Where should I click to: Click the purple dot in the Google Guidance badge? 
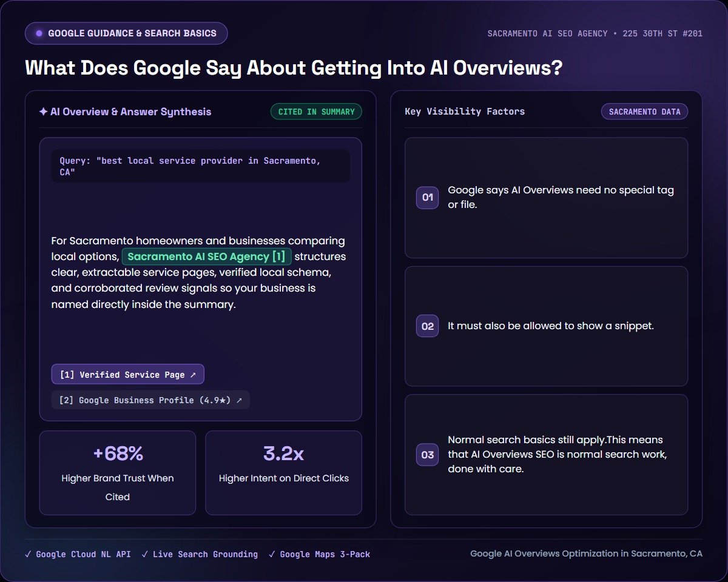tap(39, 33)
